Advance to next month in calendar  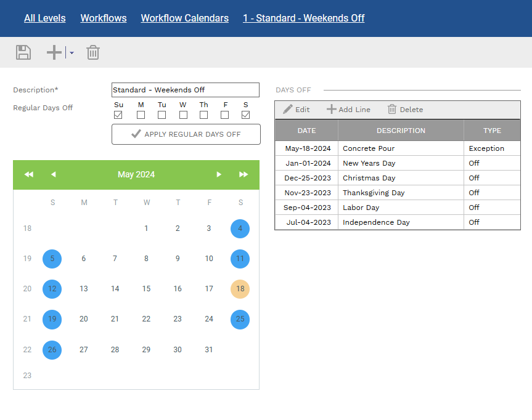[x=219, y=175]
